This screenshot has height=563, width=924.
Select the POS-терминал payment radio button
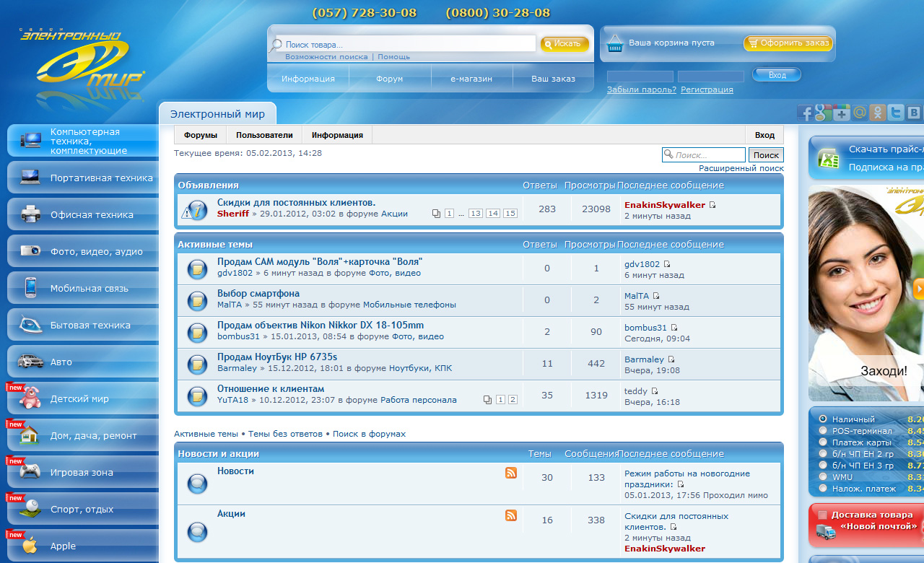click(x=823, y=431)
